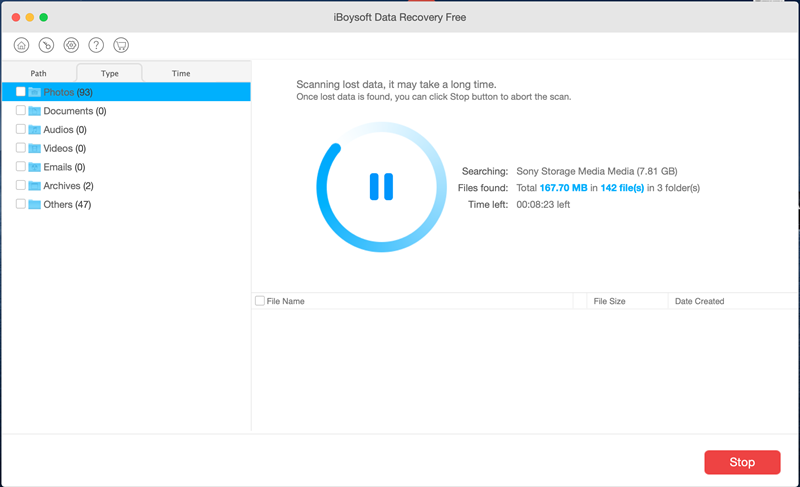Click the 00:08:23 left time value
Viewport: 800px width, 487px height.
click(x=543, y=204)
